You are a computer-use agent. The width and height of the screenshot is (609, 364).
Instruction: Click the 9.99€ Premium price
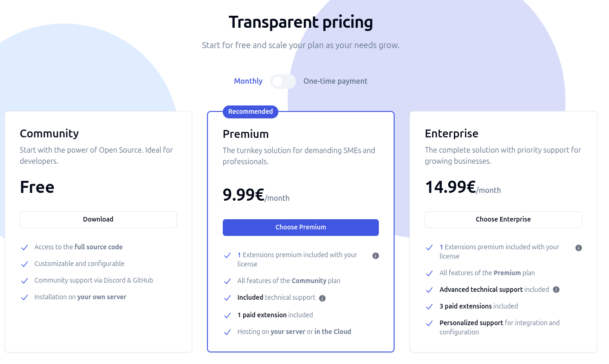pyautogui.click(x=242, y=195)
